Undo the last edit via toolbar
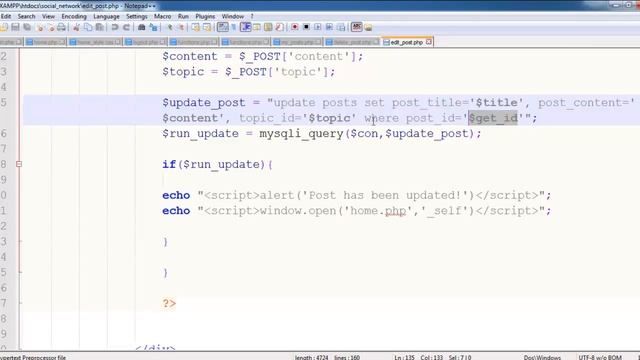The height and width of the screenshot is (360, 640). tap(115, 27)
